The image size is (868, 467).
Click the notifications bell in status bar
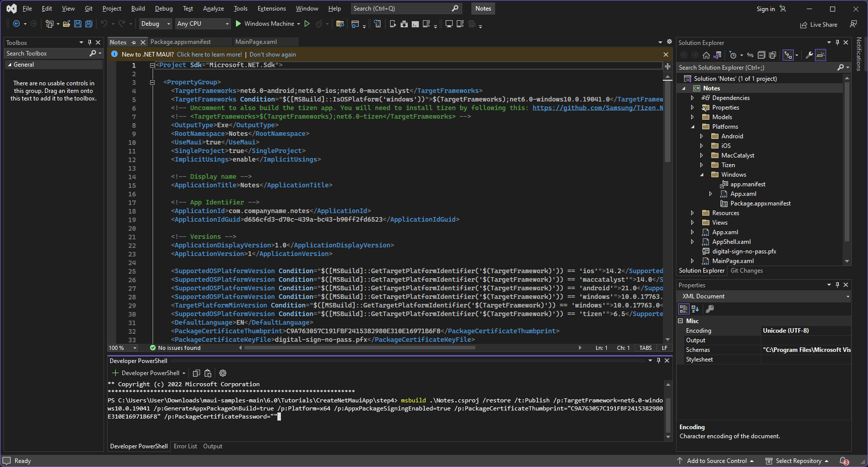(844, 461)
